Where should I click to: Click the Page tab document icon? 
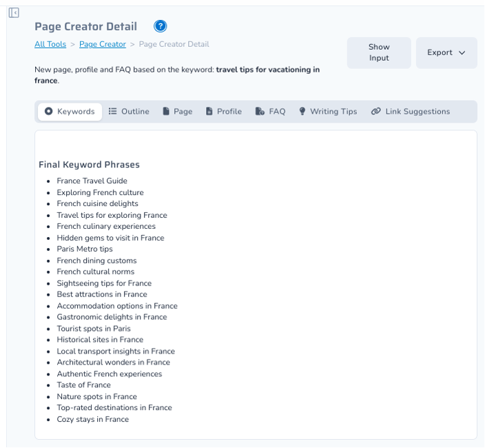click(166, 111)
